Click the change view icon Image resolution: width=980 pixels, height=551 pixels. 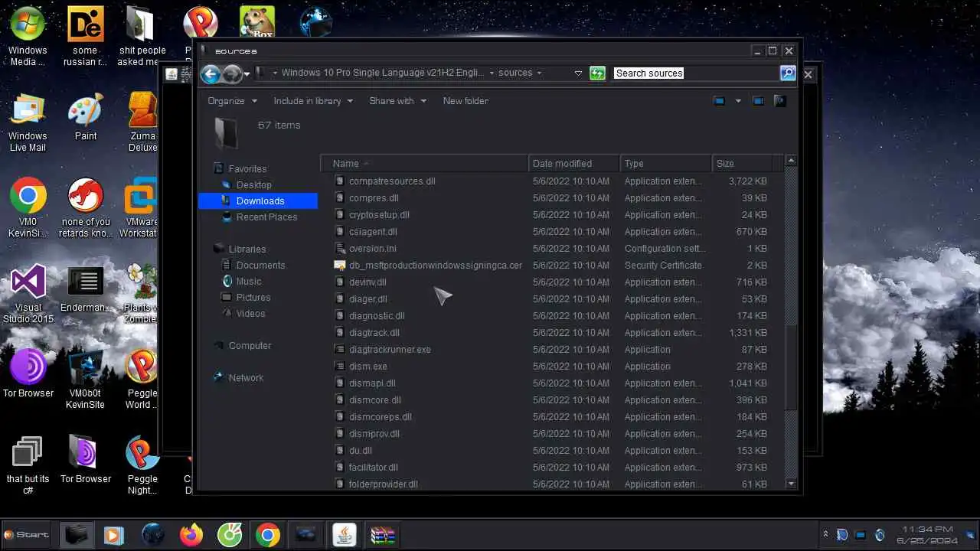pos(719,101)
